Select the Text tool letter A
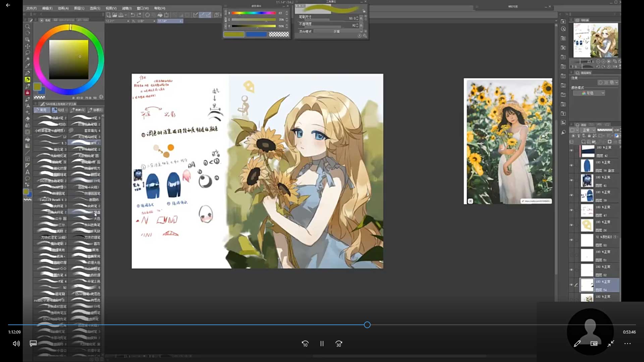 tap(28, 172)
